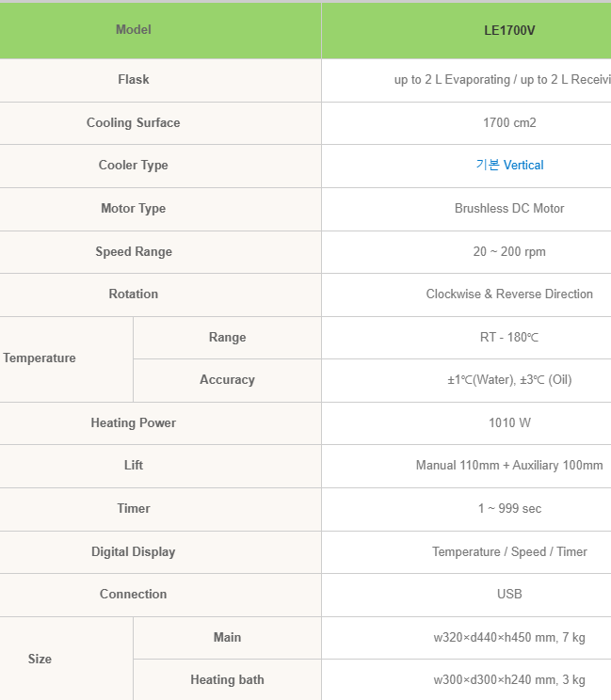
Task: Click the 1700 cm2 value cell
Action: 509,123
